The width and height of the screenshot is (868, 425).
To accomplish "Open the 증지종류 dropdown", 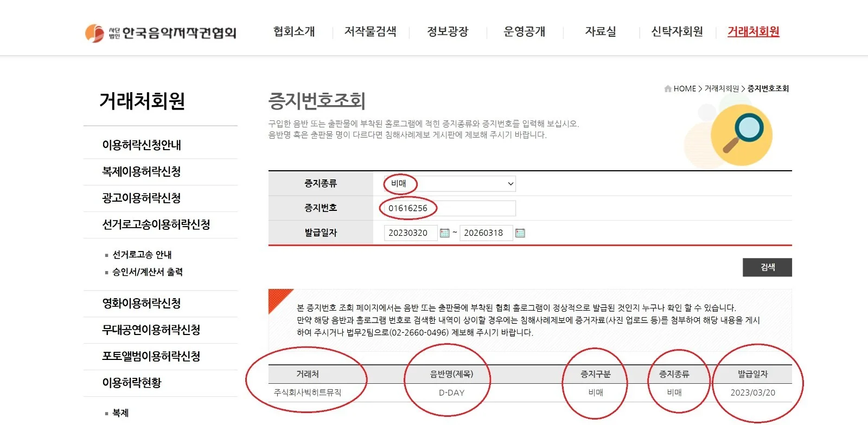I will 450,184.
